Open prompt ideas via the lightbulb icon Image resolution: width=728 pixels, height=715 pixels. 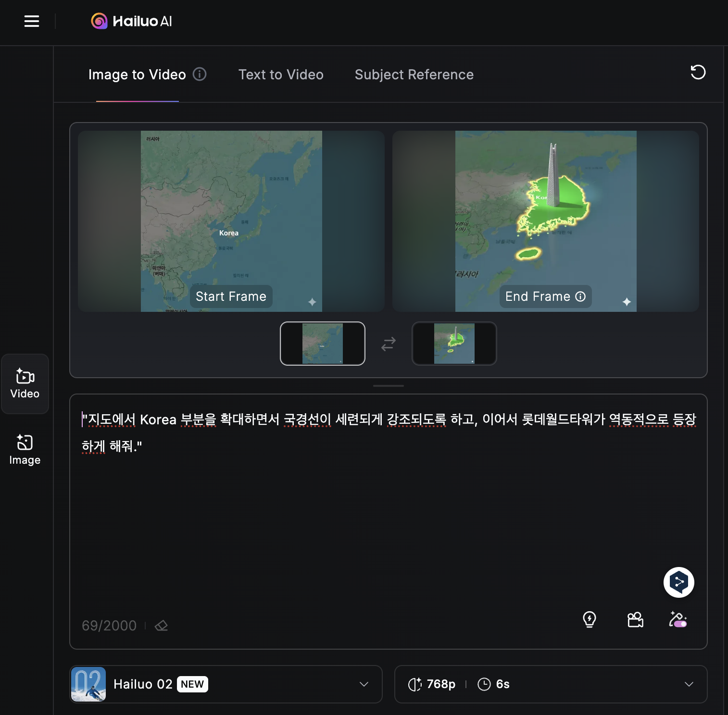tap(590, 620)
